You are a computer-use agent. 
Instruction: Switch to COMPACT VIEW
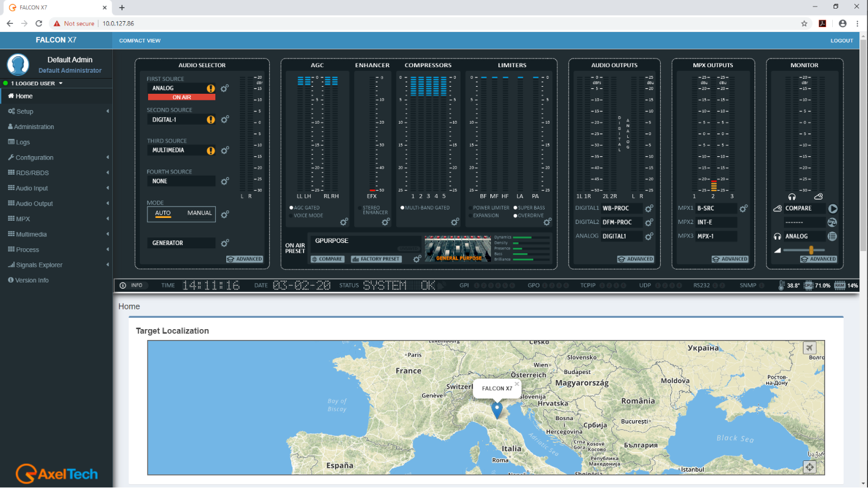140,41
